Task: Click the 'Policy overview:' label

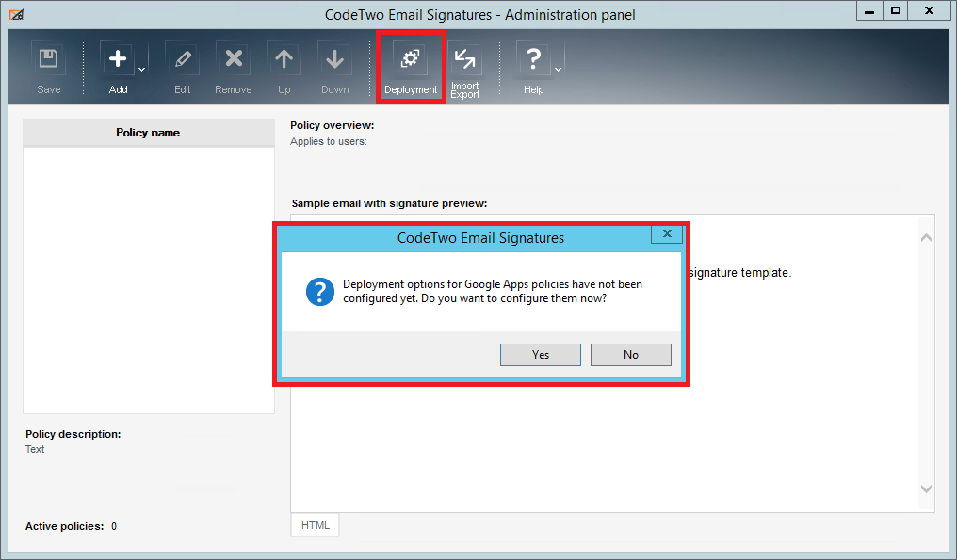Action: click(332, 125)
